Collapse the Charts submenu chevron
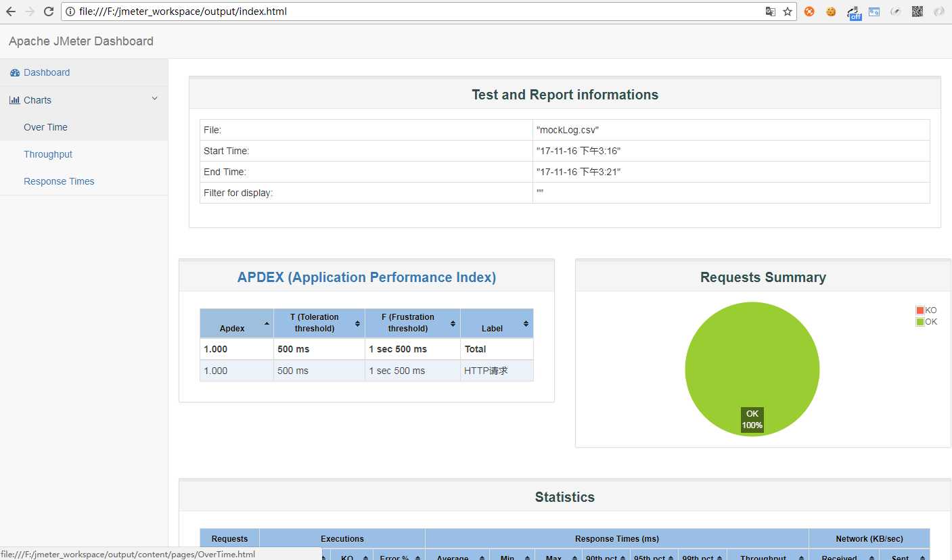The image size is (952, 560). pyautogui.click(x=154, y=99)
